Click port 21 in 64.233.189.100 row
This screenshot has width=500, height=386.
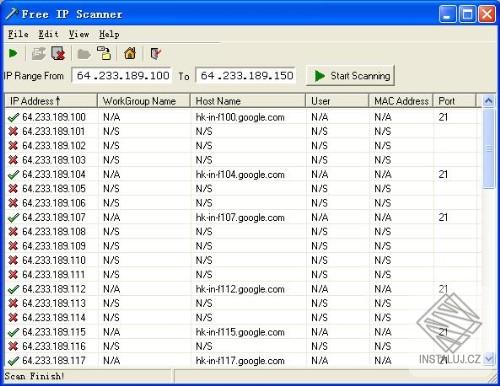coord(443,117)
